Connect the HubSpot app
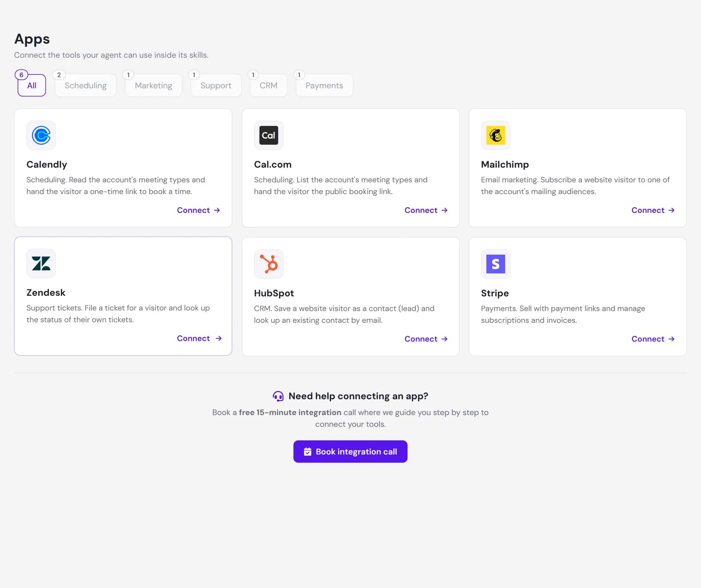Image resolution: width=701 pixels, height=588 pixels. click(x=426, y=339)
